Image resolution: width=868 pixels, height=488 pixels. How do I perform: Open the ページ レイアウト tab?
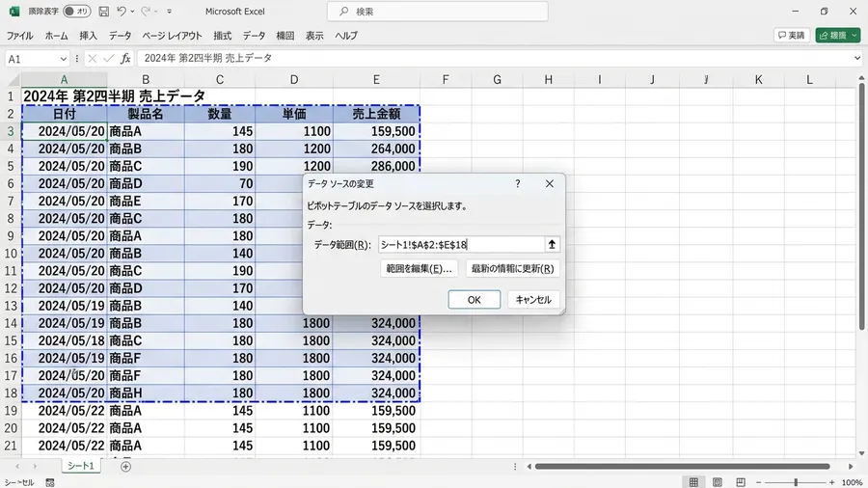(173, 36)
